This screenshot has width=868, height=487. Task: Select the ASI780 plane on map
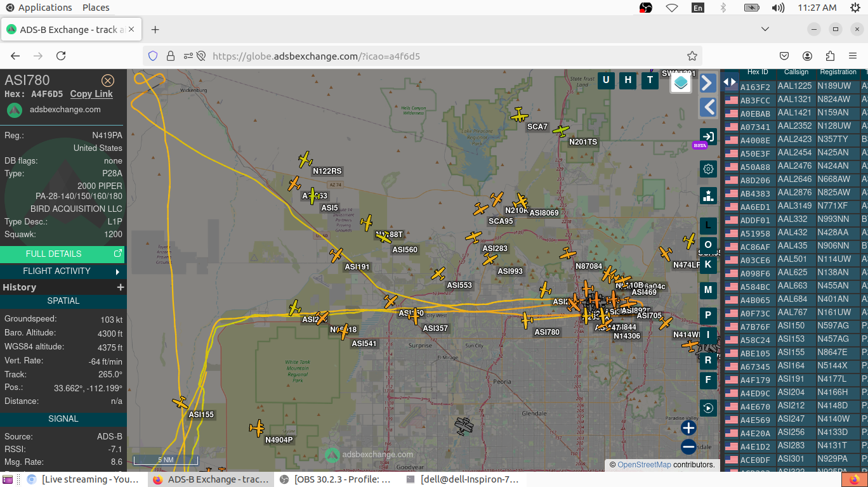[x=527, y=320]
